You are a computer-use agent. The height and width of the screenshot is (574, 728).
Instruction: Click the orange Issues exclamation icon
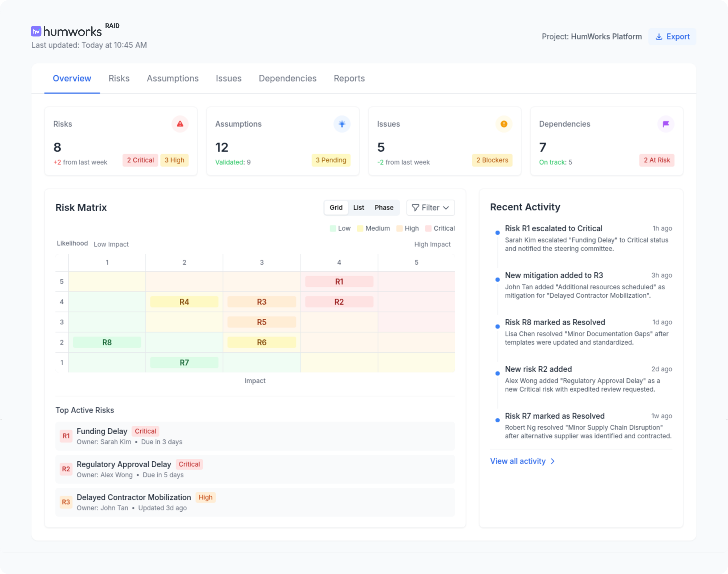[504, 124]
